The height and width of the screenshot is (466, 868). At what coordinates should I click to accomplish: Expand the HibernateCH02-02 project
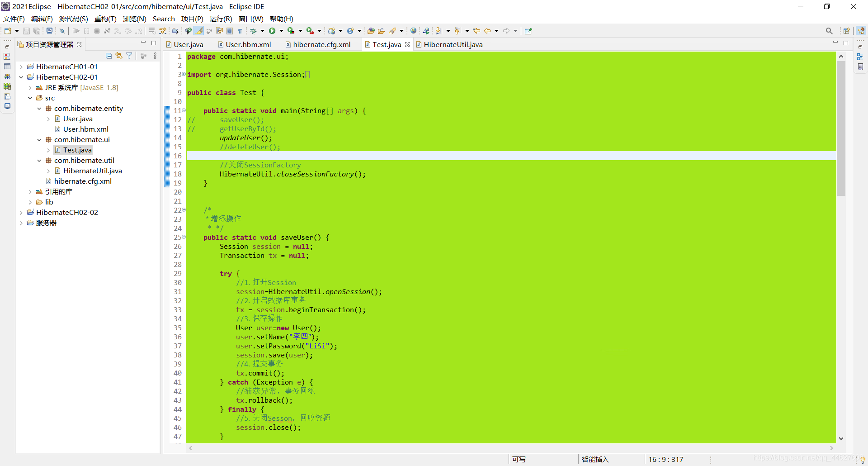(x=21, y=213)
